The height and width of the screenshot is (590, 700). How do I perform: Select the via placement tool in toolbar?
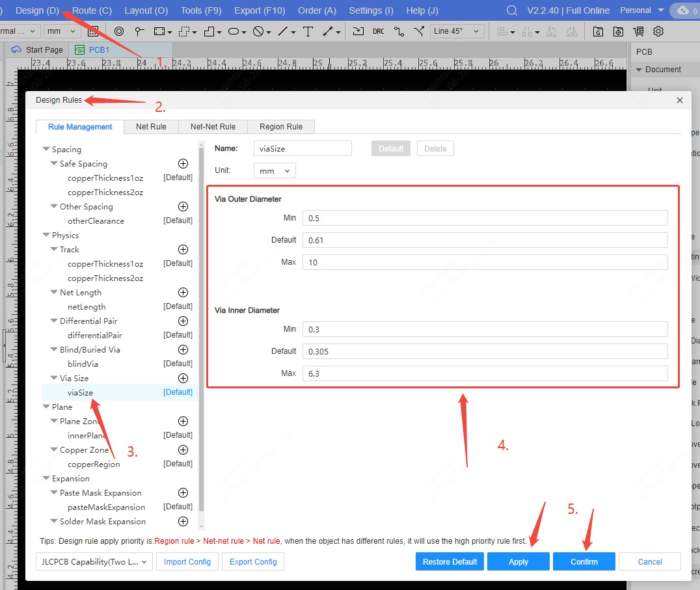tap(119, 31)
